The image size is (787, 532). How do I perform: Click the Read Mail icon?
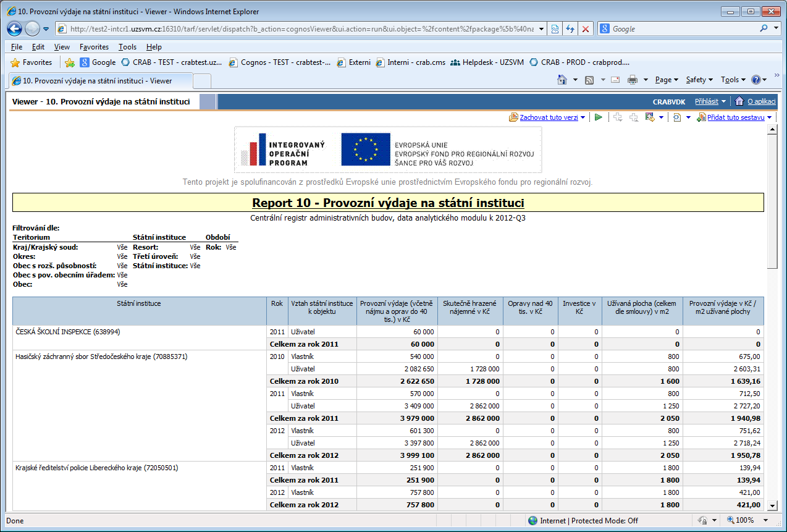615,80
